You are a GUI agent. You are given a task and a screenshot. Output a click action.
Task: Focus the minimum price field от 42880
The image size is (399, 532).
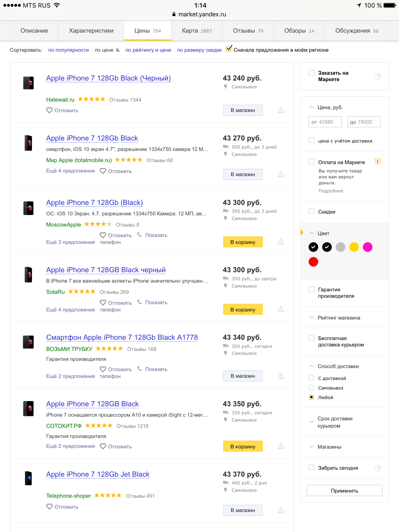pos(325,122)
